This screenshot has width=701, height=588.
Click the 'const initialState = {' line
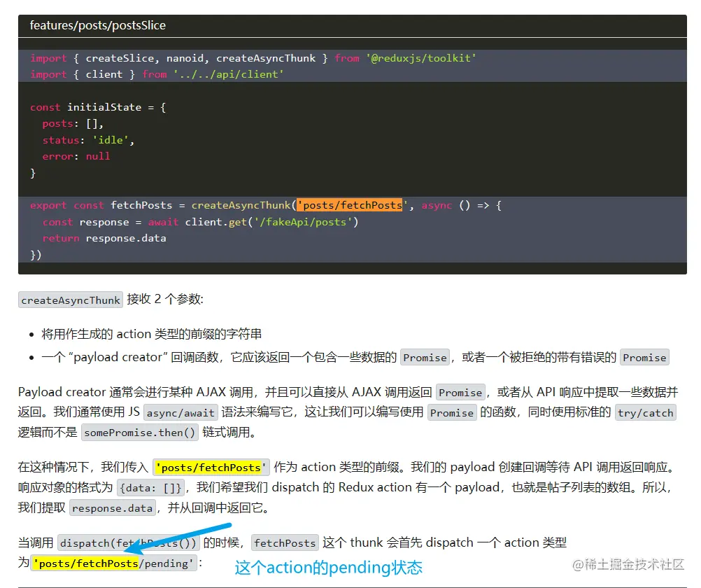98,107
